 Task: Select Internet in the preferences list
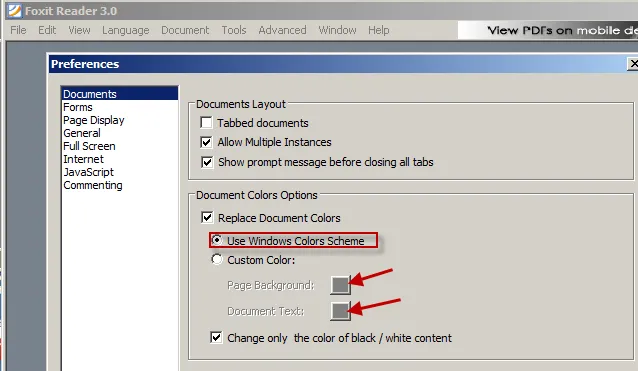point(120,159)
